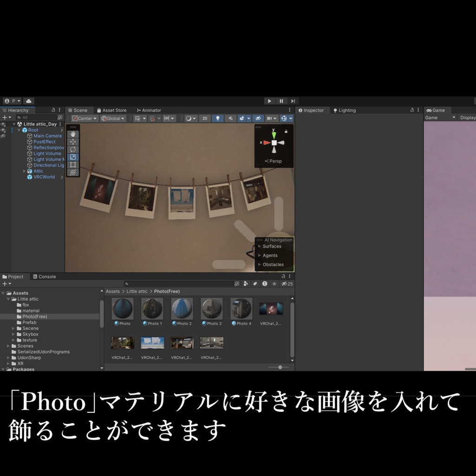Select the Rect Transform tool
476x476 pixels.
click(73, 165)
